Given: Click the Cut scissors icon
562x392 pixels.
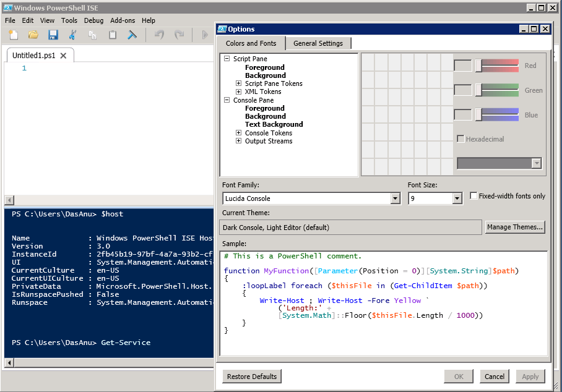Looking at the screenshot, I should (x=72, y=35).
